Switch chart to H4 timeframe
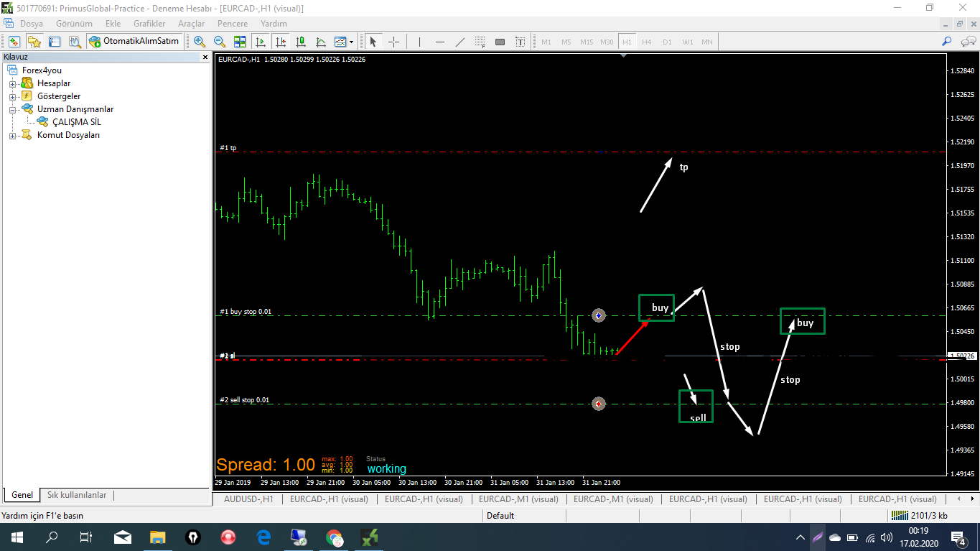The image size is (980, 551). click(647, 42)
